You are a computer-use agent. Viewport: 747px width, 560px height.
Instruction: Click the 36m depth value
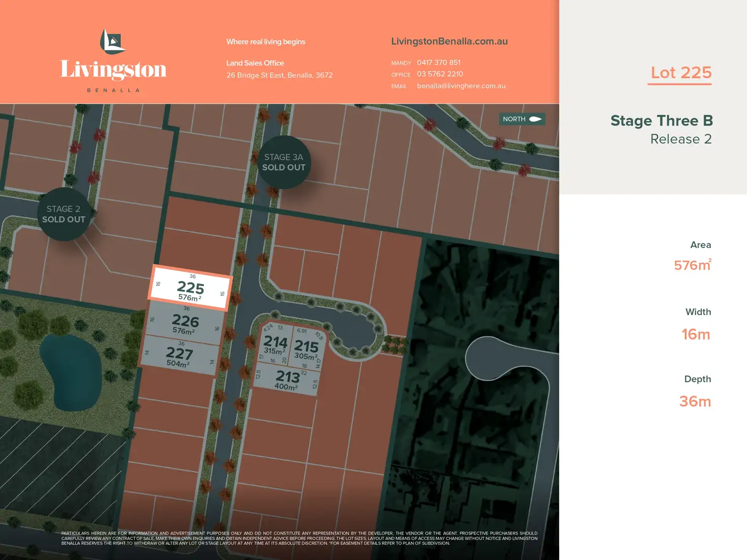point(695,401)
